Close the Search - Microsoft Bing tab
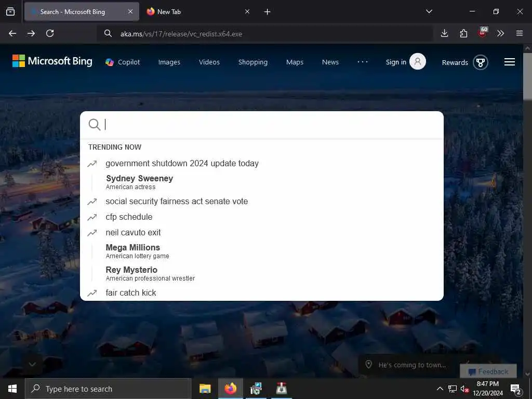The image size is (532, 399). pos(130,11)
